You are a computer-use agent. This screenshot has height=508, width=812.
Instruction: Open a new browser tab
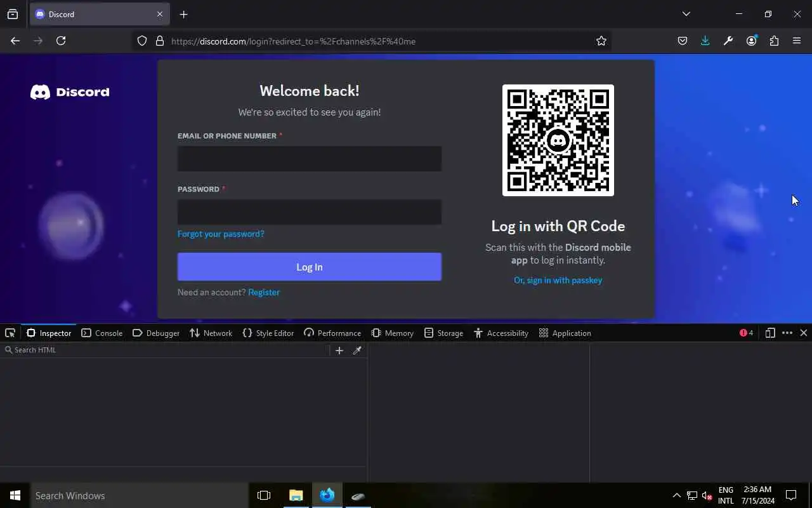[183, 14]
